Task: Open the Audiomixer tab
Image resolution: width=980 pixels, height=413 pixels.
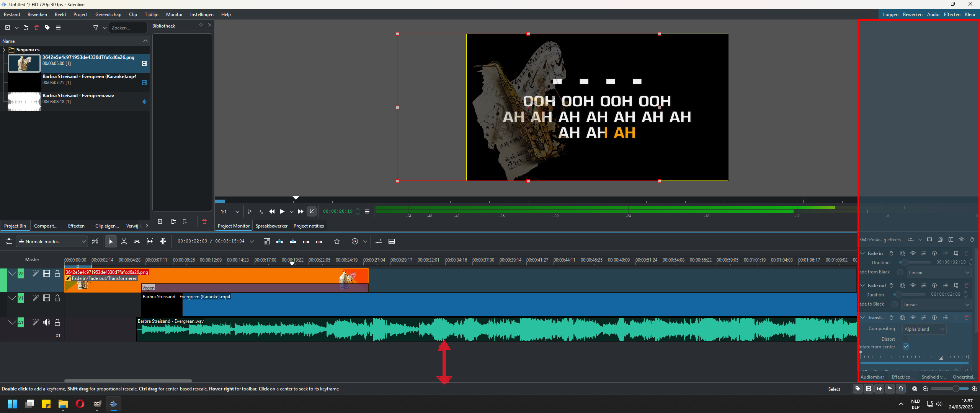Action: pos(872,377)
